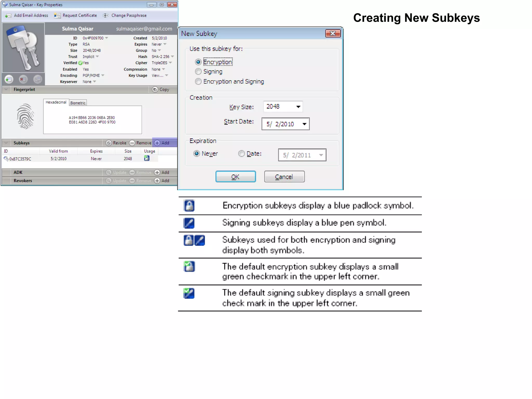
Task: Select the Signing radio button
Action: pyautogui.click(x=198, y=71)
